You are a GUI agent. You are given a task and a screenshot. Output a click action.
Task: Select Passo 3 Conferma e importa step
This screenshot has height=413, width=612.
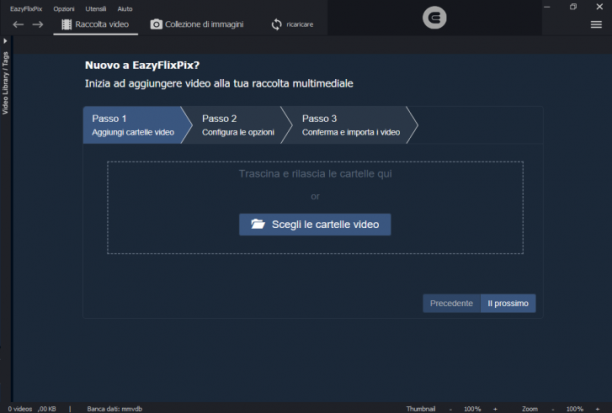click(x=350, y=125)
